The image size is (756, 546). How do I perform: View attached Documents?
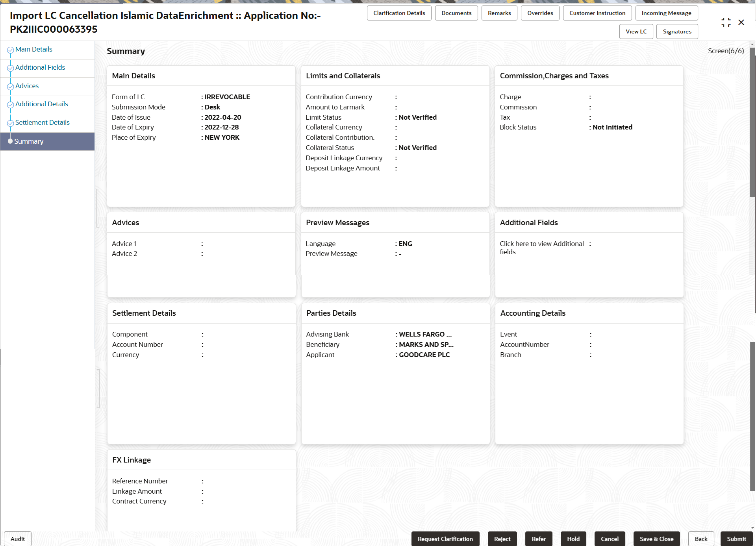tap(456, 13)
